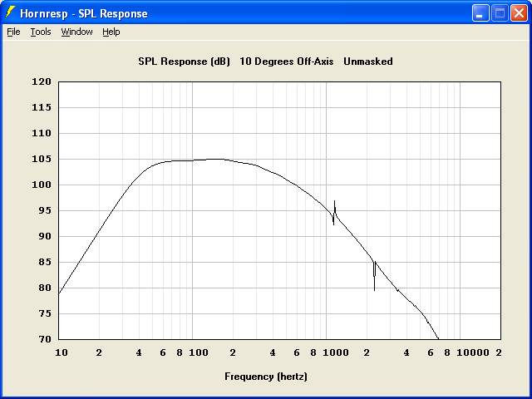Click the 10000 hertz frequency label
Image resolution: width=532 pixels, height=399 pixels.
point(473,352)
